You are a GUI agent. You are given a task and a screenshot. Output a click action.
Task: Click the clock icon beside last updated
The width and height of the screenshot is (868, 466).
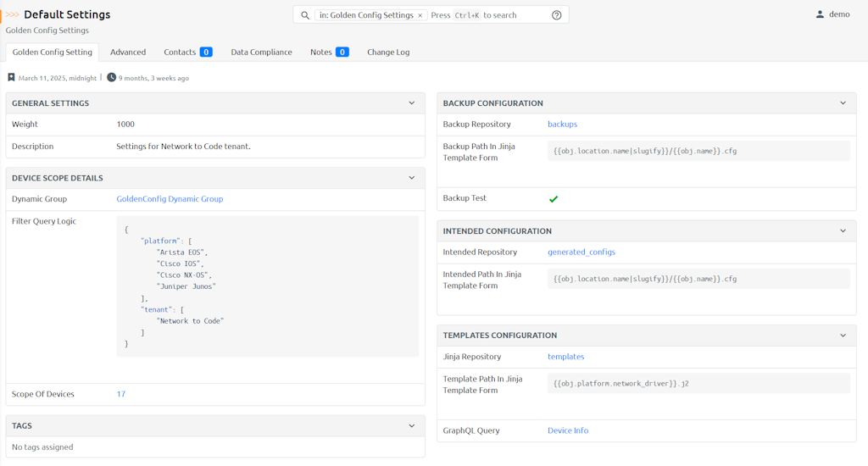[x=111, y=78]
